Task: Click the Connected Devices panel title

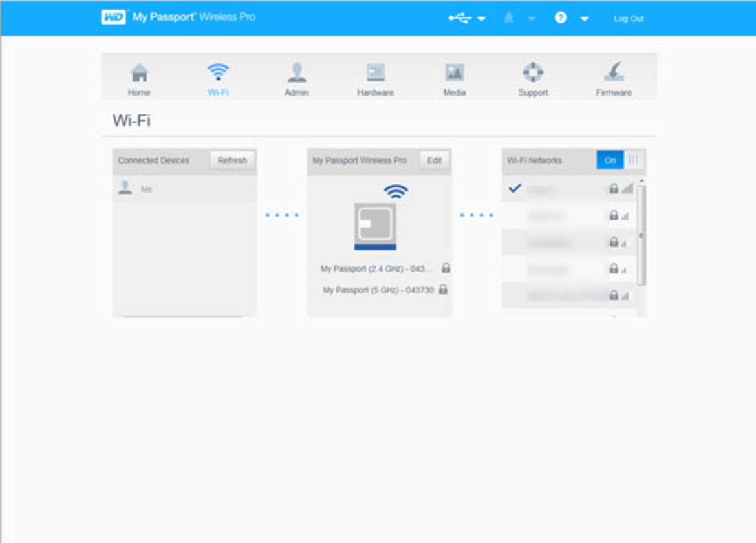Action: [x=154, y=160]
